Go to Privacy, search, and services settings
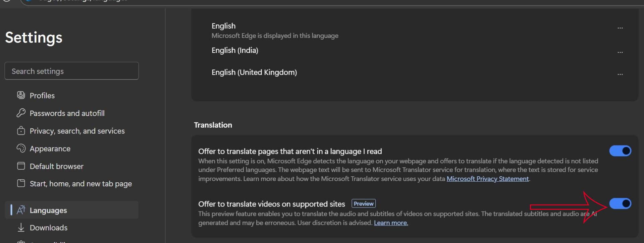 pyautogui.click(x=77, y=131)
